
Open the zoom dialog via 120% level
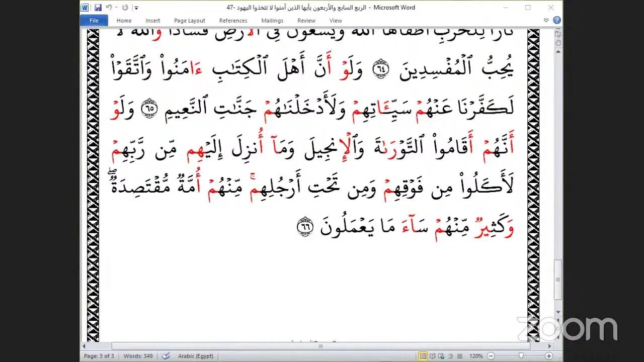[x=476, y=356]
